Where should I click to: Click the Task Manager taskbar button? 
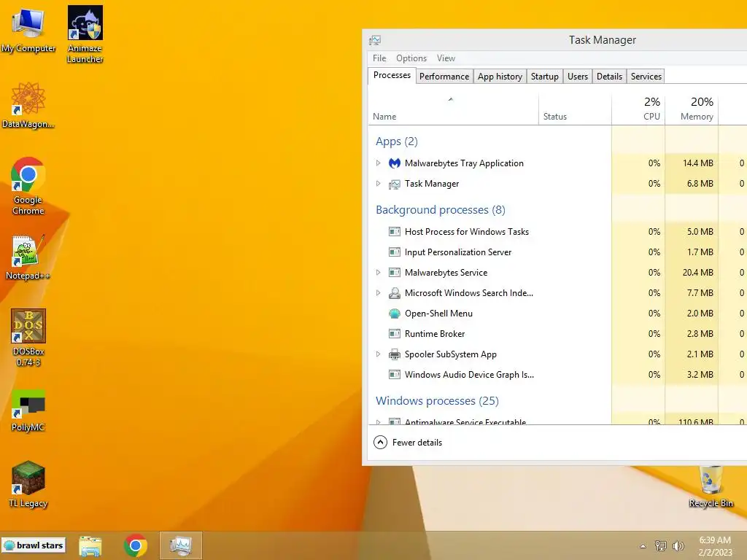click(181, 545)
